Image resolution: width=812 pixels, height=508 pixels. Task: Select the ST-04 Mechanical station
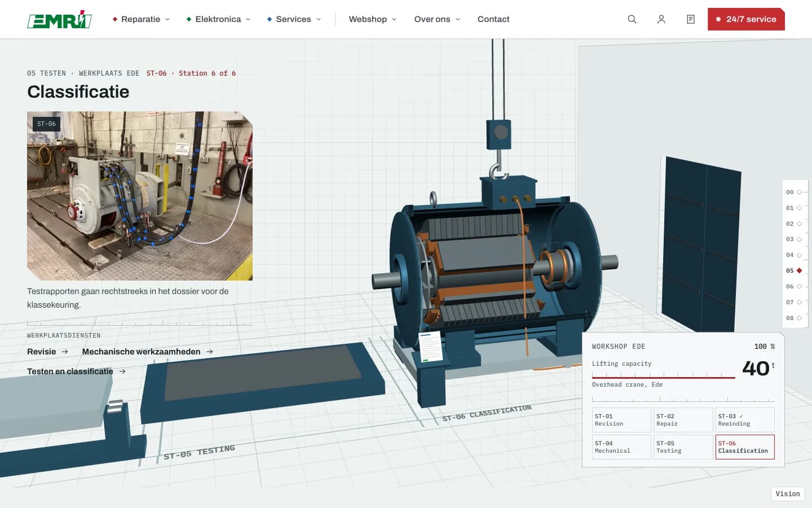pos(621,447)
